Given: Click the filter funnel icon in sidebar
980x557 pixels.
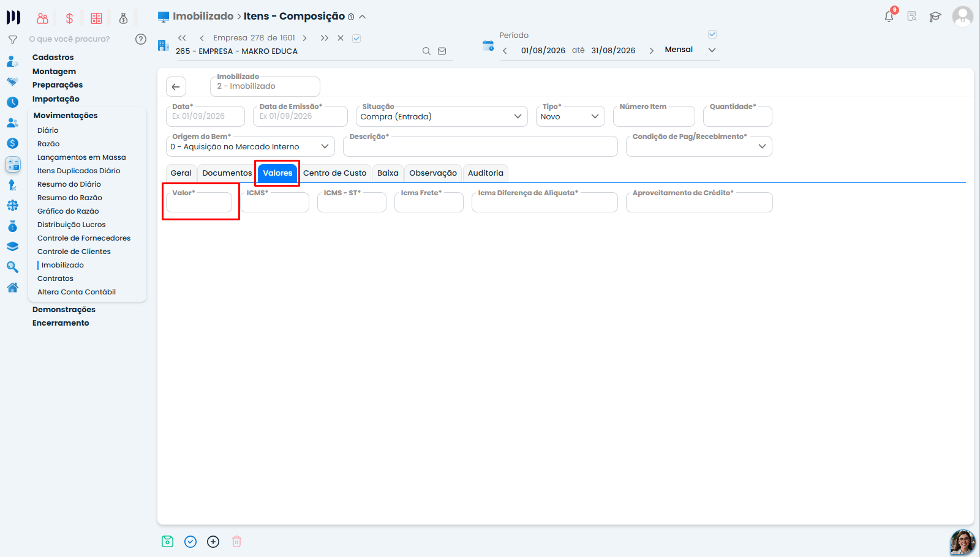Looking at the screenshot, I should coord(12,40).
